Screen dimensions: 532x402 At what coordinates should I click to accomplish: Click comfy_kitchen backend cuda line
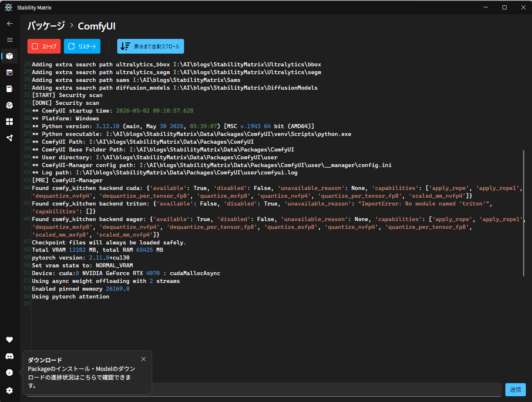coord(277,192)
